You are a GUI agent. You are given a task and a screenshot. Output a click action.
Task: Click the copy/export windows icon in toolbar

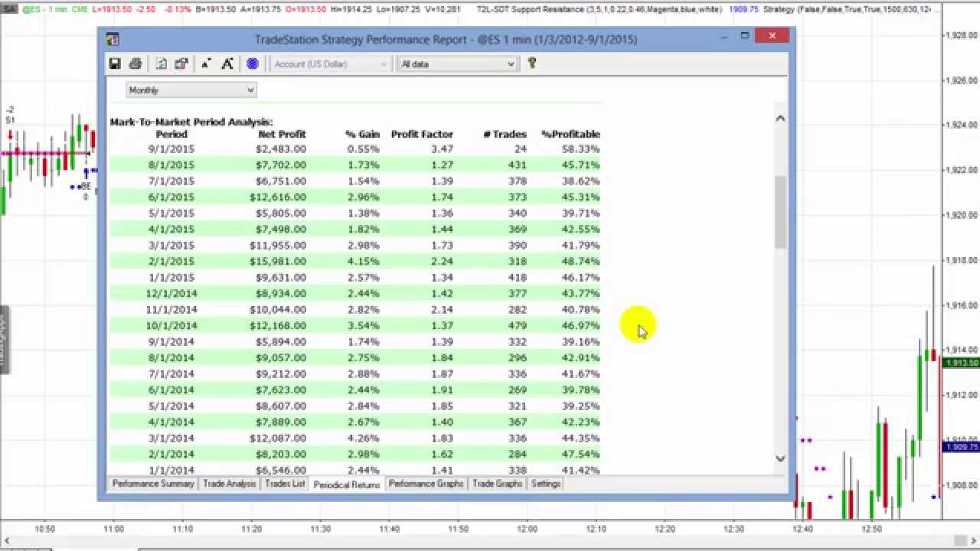point(181,64)
